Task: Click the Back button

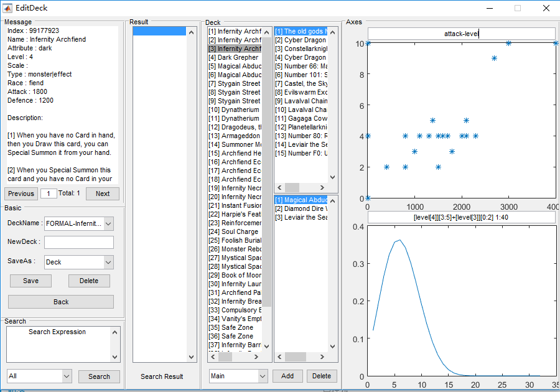Action: tap(61, 302)
